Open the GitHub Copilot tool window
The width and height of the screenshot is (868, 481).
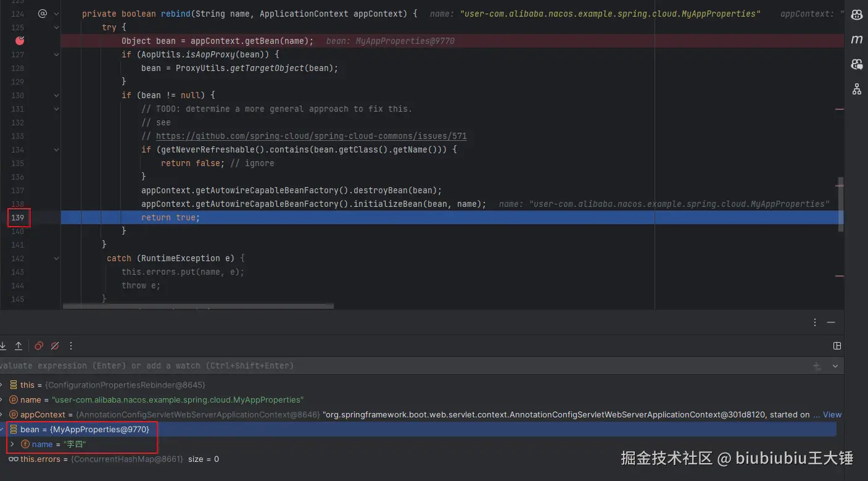857,15
